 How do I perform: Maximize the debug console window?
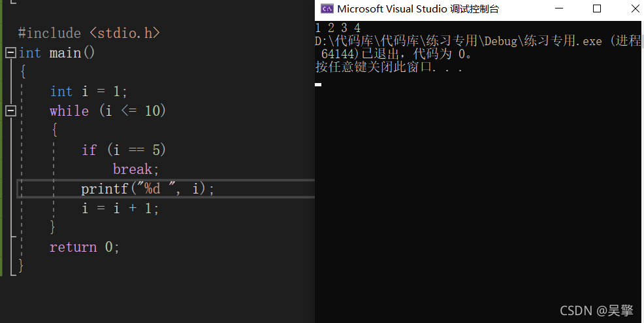point(597,8)
